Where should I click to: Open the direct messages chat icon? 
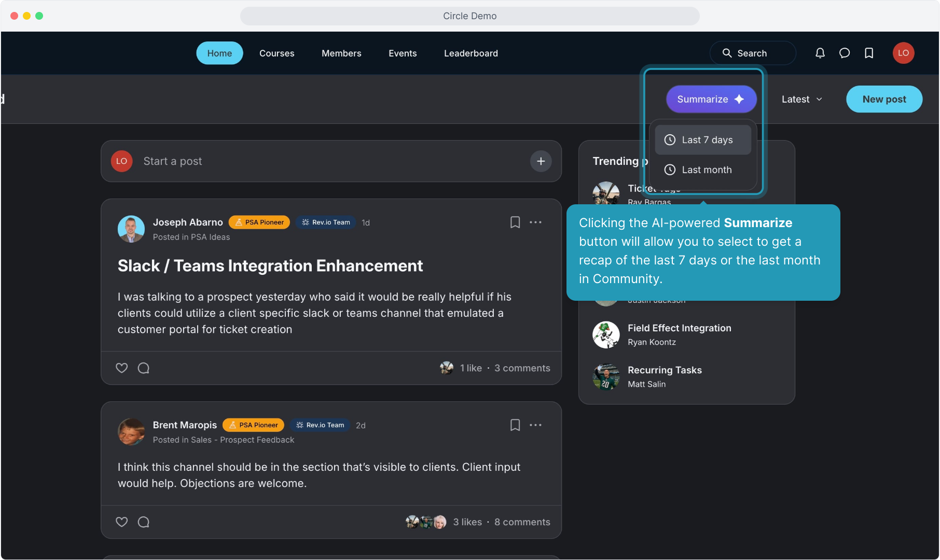pyautogui.click(x=844, y=53)
